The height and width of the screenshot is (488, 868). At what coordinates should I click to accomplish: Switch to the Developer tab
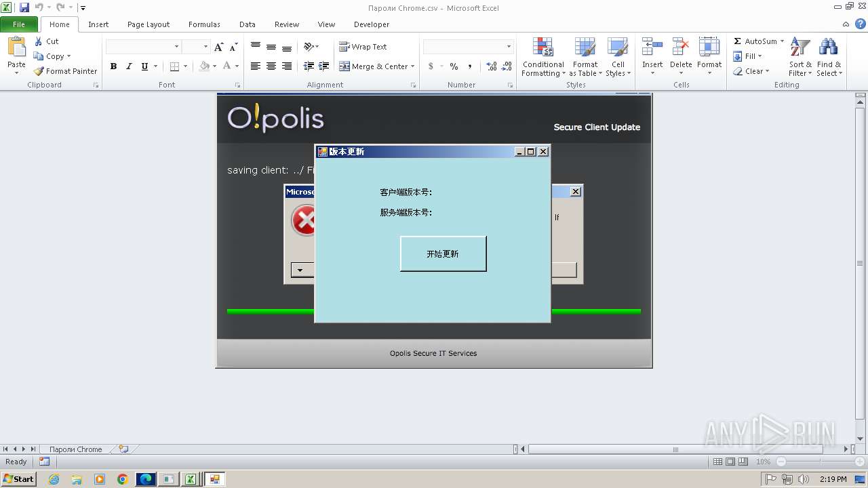click(372, 24)
